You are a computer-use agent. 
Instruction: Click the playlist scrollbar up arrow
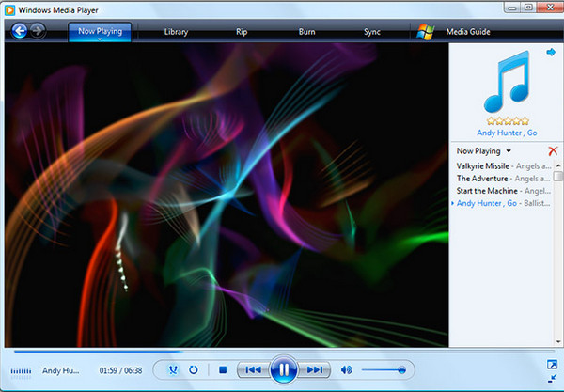coord(558,165)
